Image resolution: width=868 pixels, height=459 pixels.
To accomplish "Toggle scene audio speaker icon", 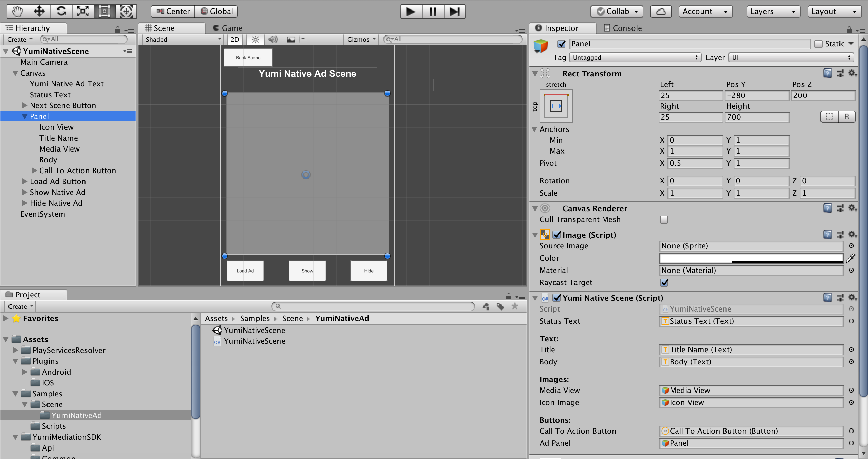I will 273,40.
